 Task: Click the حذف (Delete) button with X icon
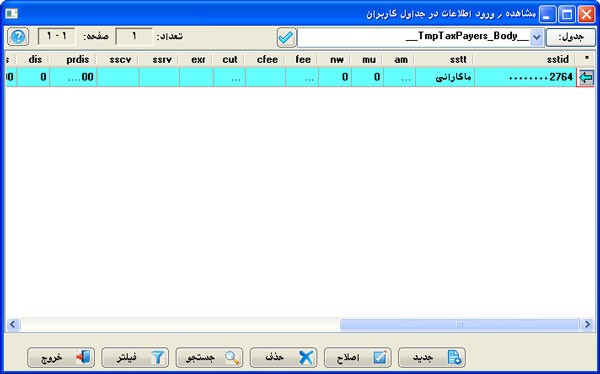pyautogui.click(x=283, y=358)
